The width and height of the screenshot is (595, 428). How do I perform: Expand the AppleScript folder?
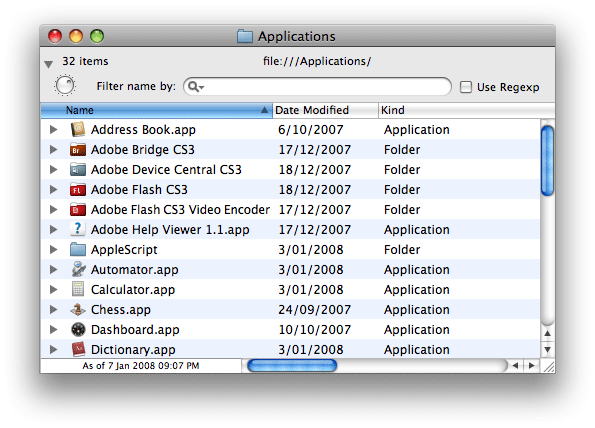(54, 249)
